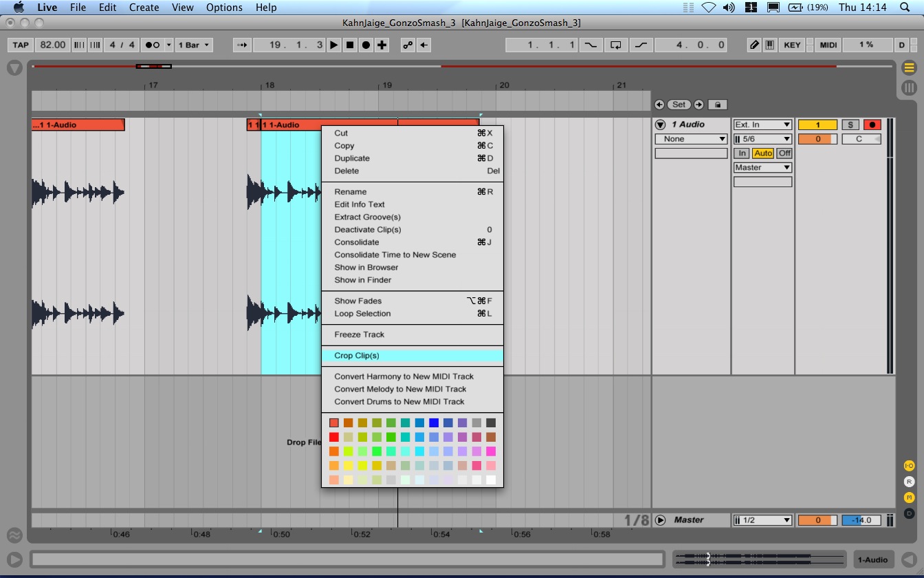The image size is (924, 578).
Task: Click the 82.00 tempo field
Action: (x=53, y=45)
